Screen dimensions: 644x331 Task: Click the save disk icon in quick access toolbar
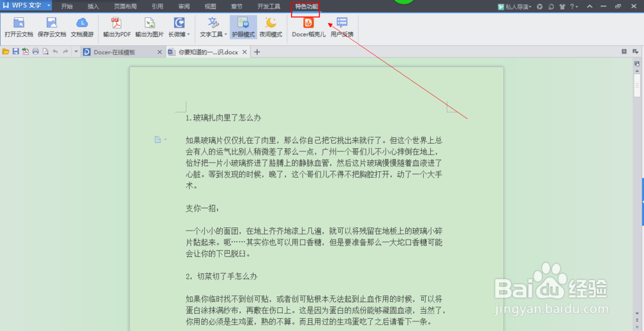(15, 52)
